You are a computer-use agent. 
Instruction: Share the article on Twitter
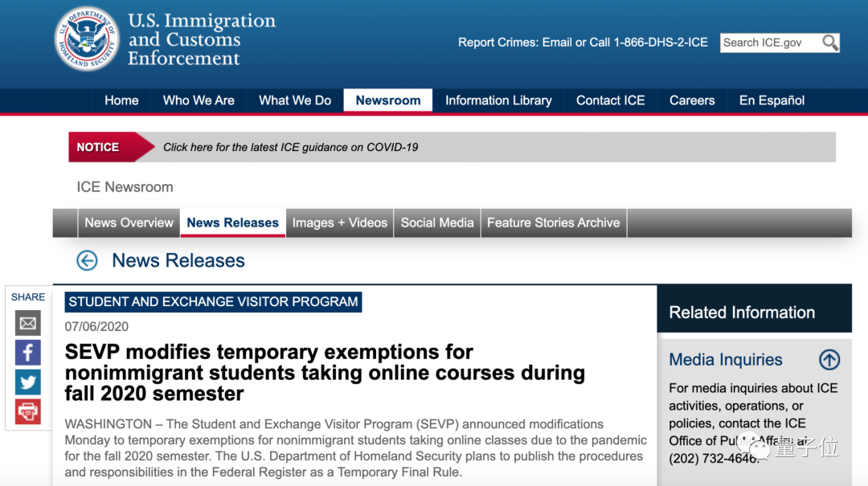click(x=27, y=382)
